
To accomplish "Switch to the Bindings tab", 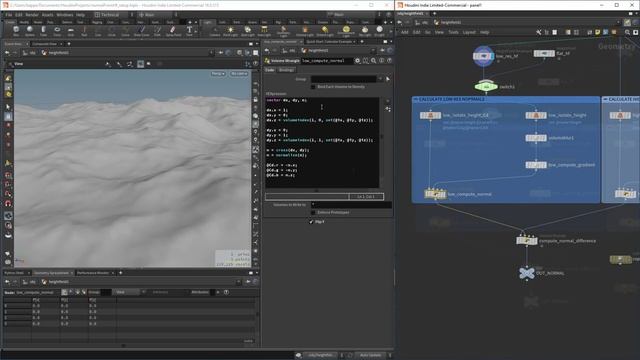I will [x=286, y=70].
